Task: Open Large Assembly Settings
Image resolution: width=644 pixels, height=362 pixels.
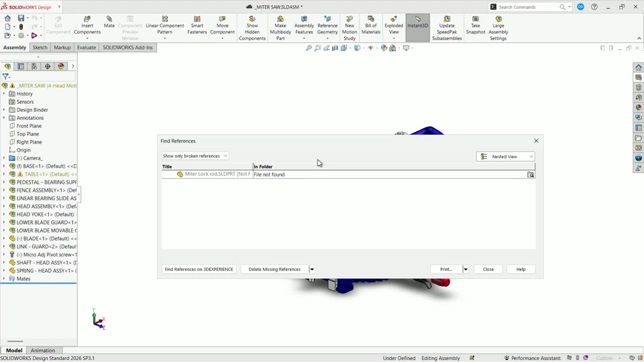Action: [x=498, y=28]
